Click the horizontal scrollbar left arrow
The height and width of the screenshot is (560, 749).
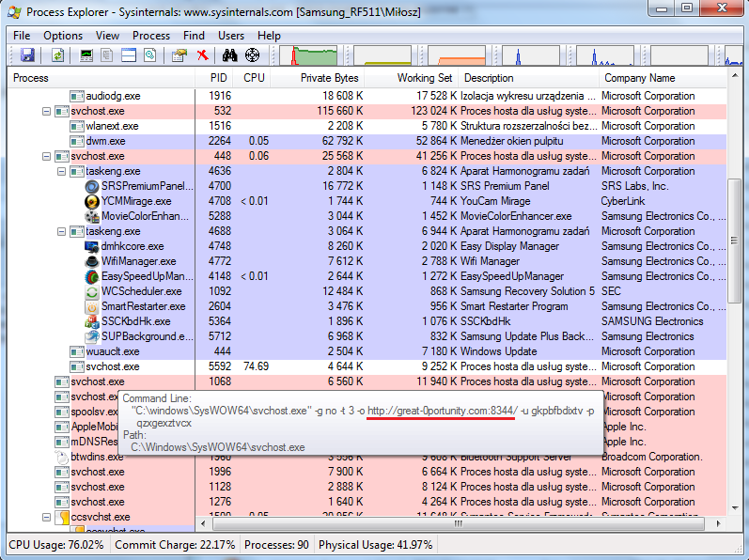click(x=204, y=523)
